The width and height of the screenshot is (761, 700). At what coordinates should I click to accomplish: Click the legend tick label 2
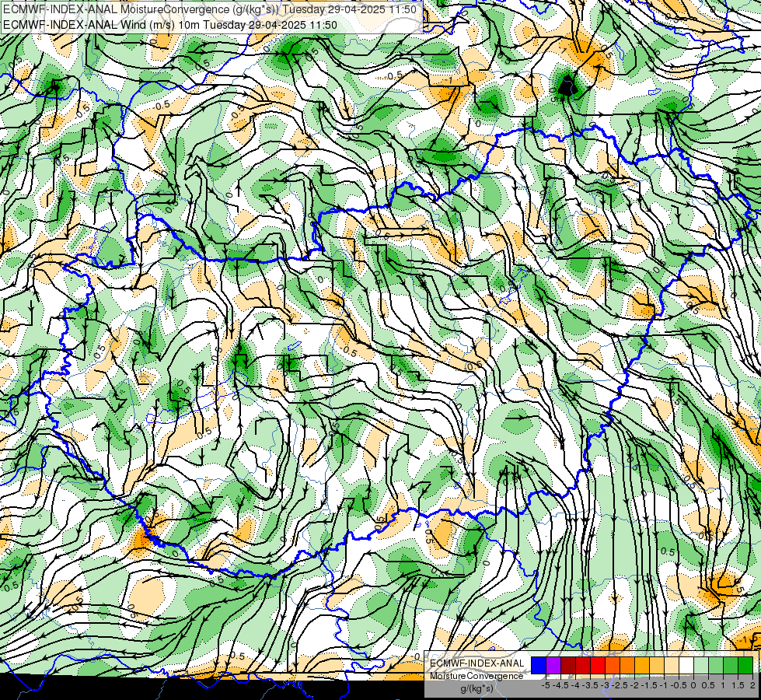pyautogui.click(x=752, y=685)
